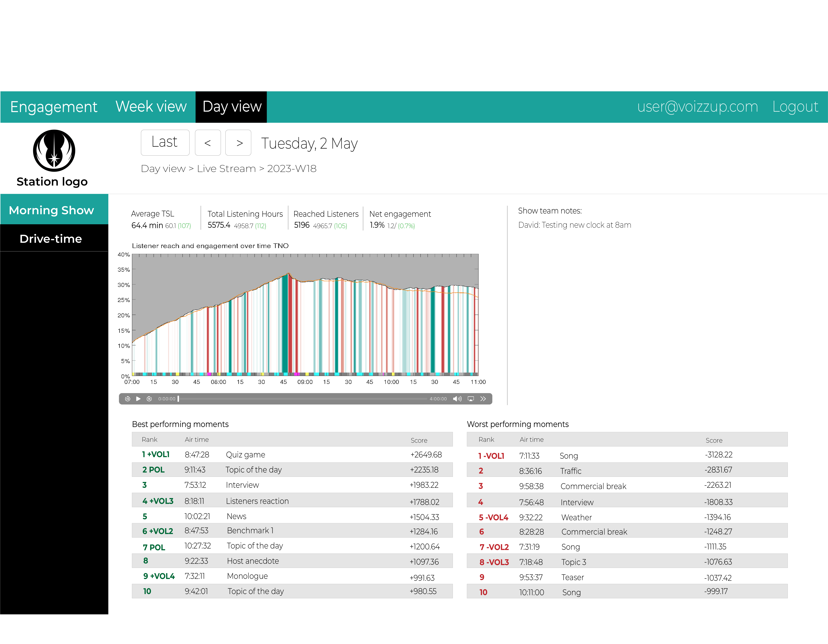This screenshot has width=828, height=644.
Task: Skip forward 15 seconds in the player
Action: 149,399
